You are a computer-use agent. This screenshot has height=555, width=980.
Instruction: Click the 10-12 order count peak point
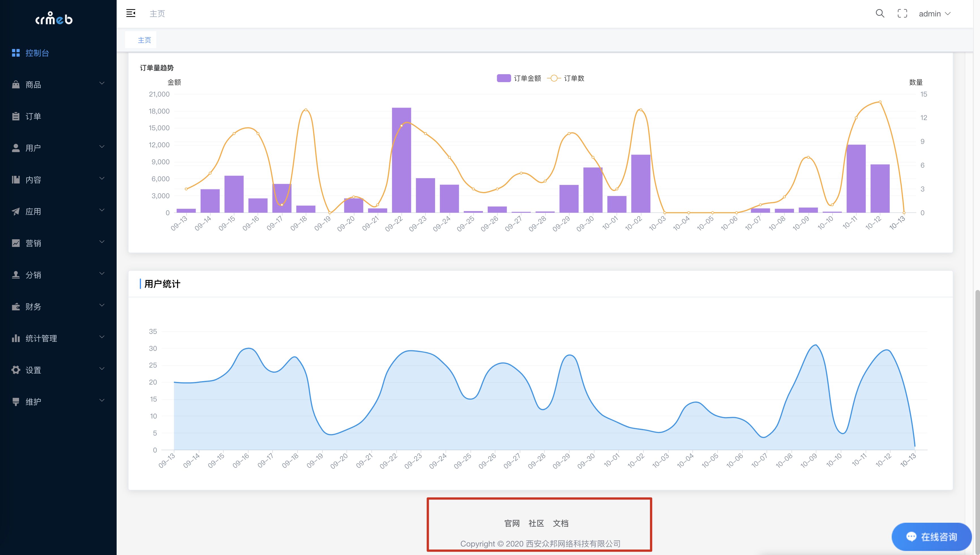tap(880, 102)
